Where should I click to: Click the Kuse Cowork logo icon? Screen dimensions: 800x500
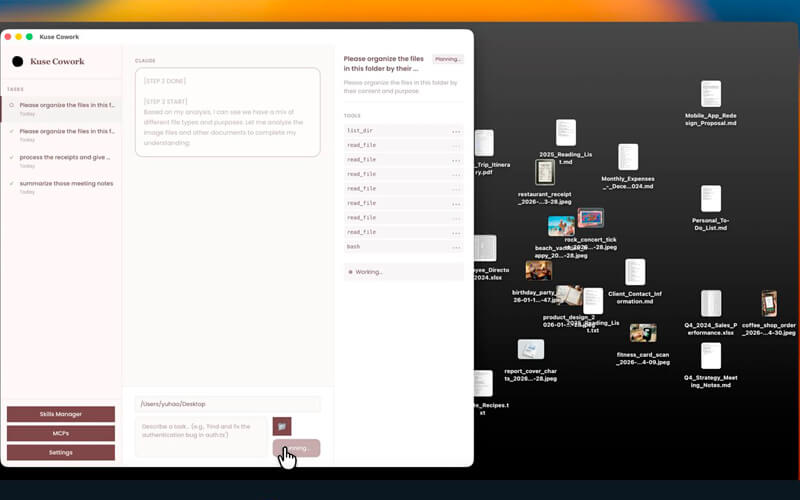click(18, 62)
